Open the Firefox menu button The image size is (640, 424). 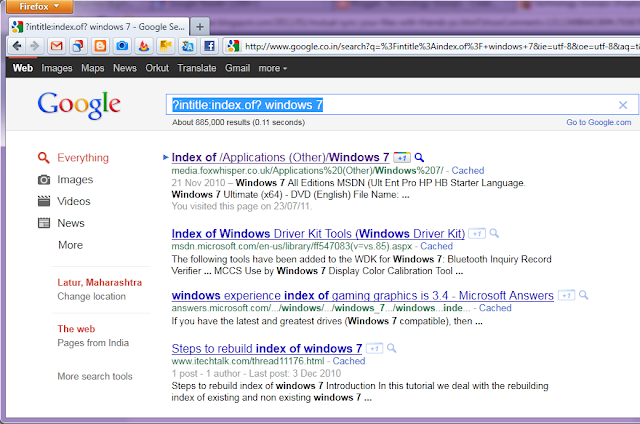(40, 7)
